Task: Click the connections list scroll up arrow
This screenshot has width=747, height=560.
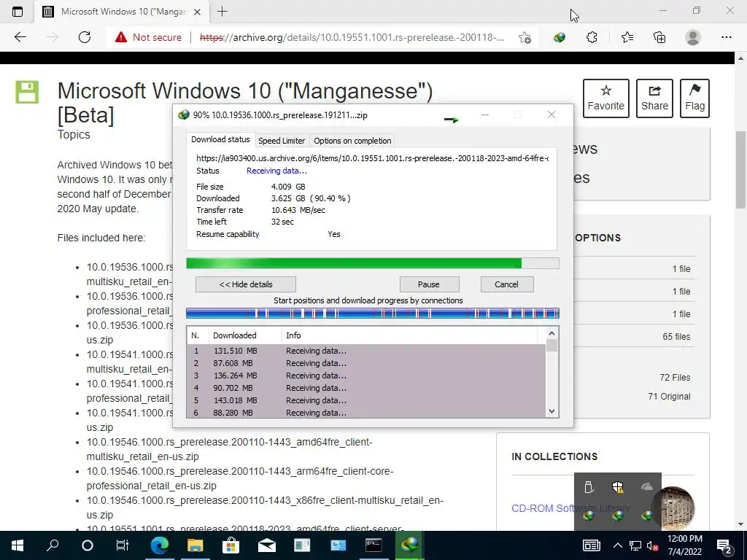Action: (551, 333)
